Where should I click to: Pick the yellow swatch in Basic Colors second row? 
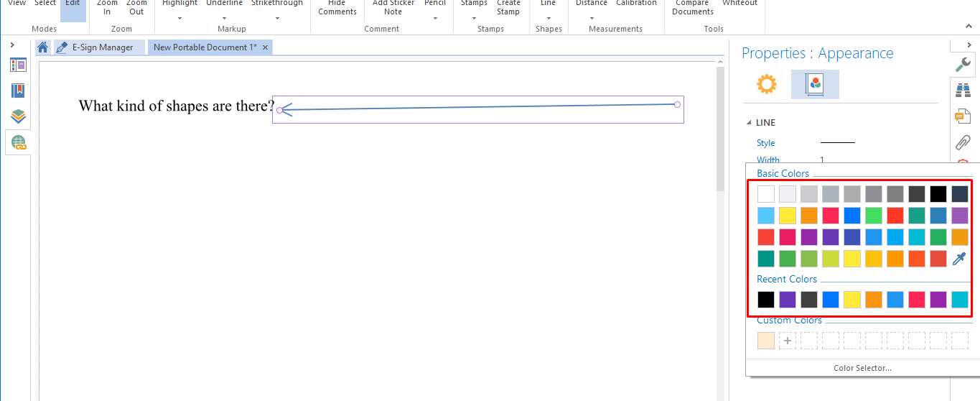788,216
